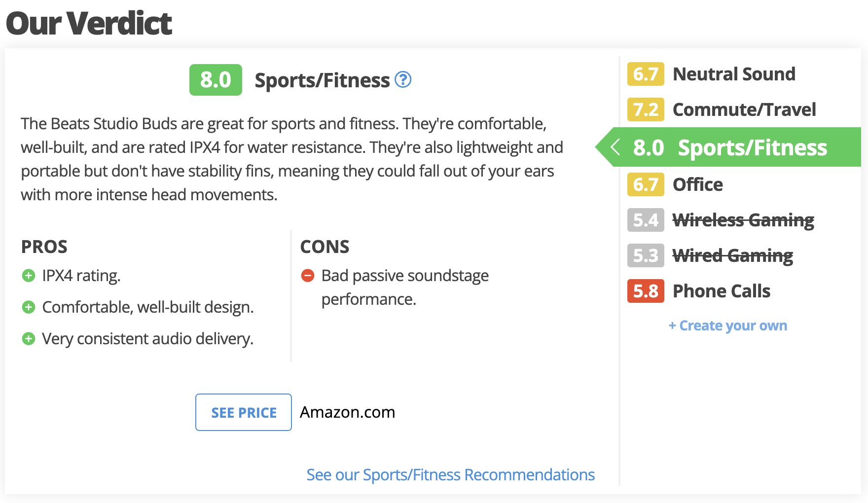Click the left chevron on the Sports/Fitness tab
The height and width of the screenshot is (503, 868).
point(615,147)
